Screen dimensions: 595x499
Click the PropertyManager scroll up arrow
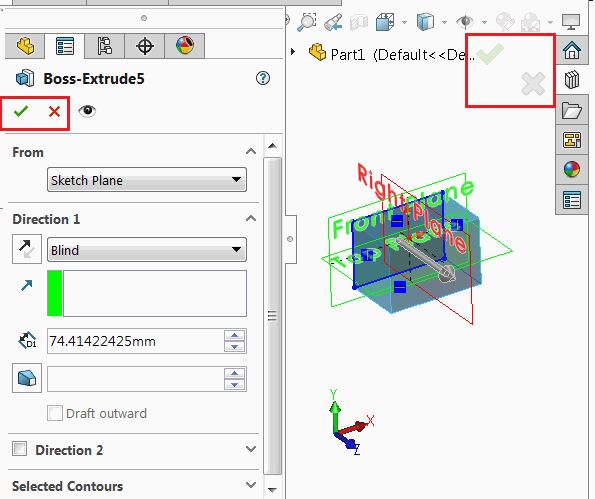tap(272, 146)
